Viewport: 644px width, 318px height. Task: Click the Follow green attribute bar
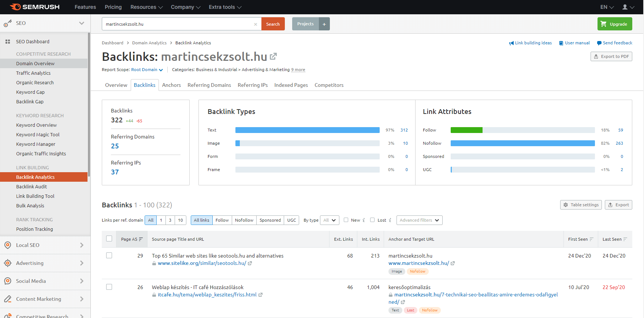tap(466, 130)
